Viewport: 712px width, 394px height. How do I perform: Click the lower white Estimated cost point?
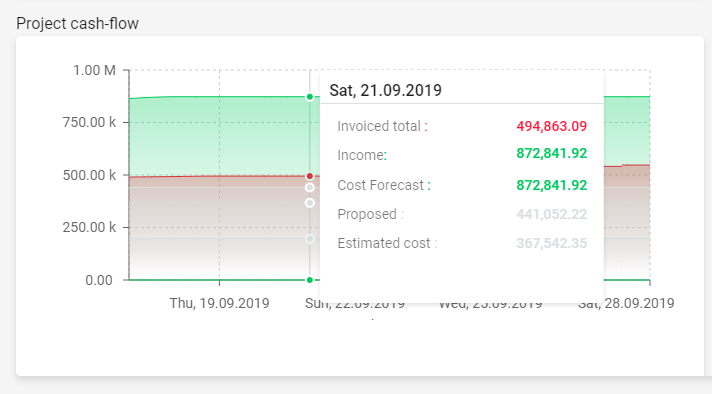pos(310,203)
